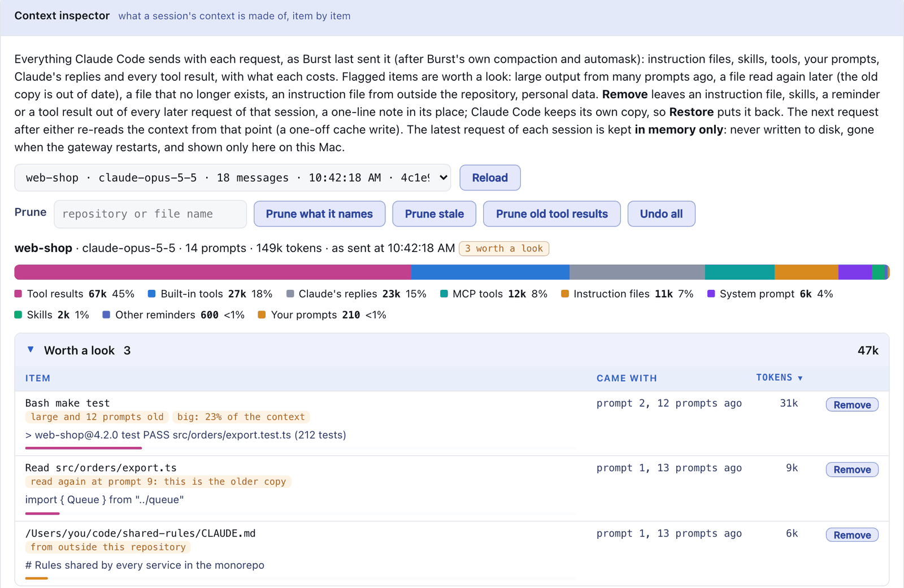904x588 pixels.
Task: Click the Context inspector heading
Action: click(62, 16)
